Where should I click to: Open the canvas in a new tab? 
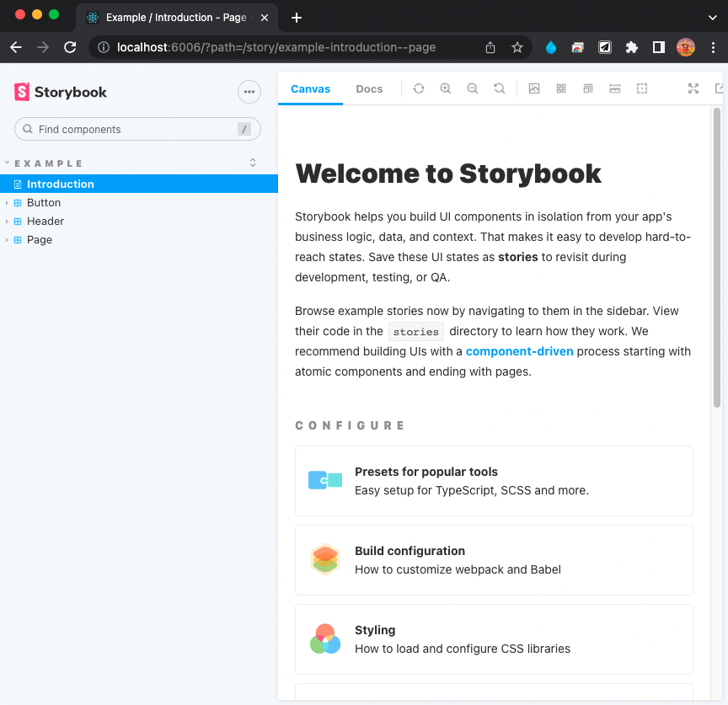tap(720, 88)
